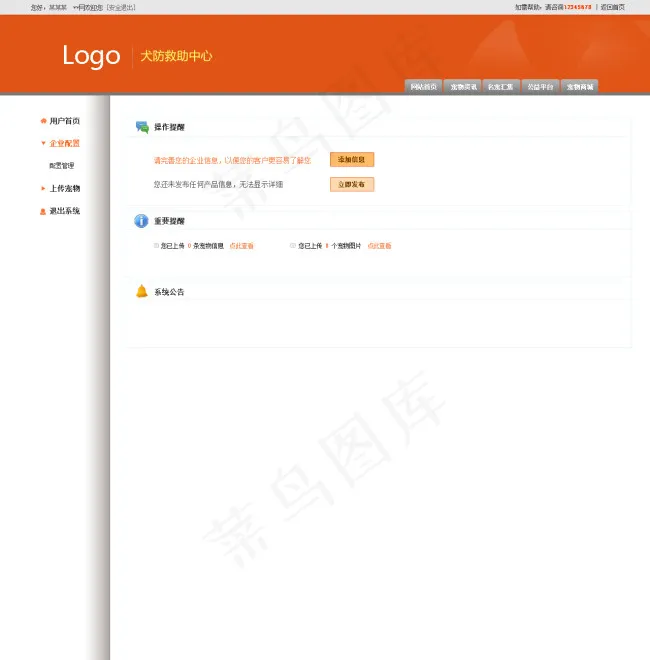Viewport: 650px width, 660px height.
Task: Go to the 公益平台 navigation tab
Action: pyautogui.click(x=540, y=87)
